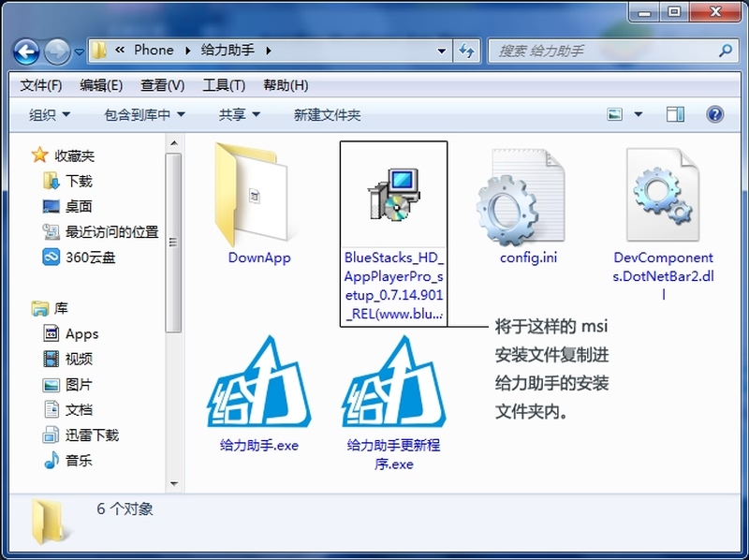Select 给力助手更新程序.exe icon

(x=393, y=382)
